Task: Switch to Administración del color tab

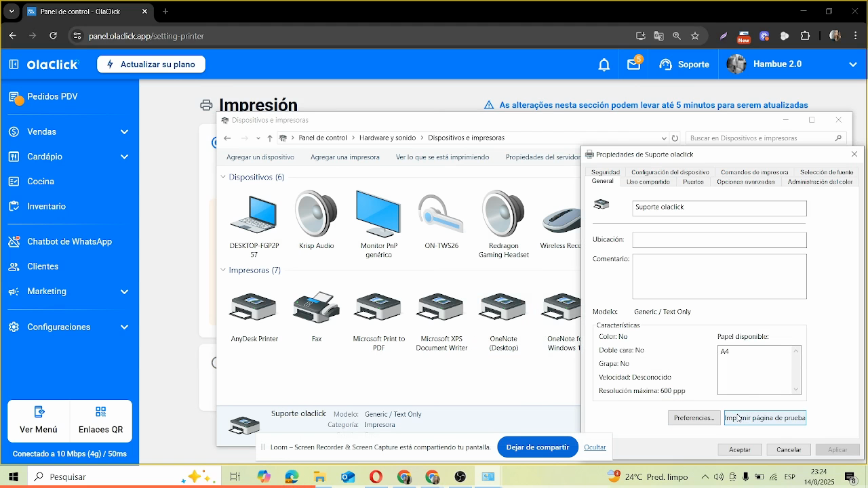Action: pyautogui.click(x=820, y=182)
